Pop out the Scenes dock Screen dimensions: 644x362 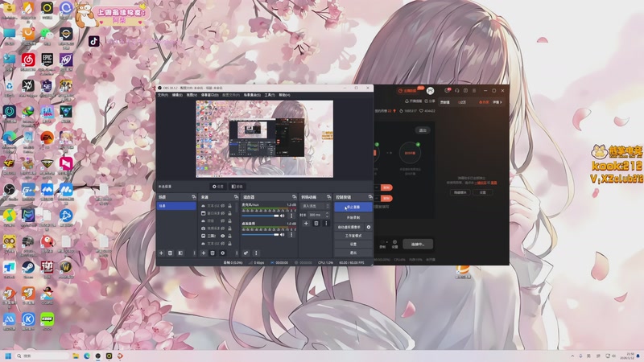coord(193,197)
